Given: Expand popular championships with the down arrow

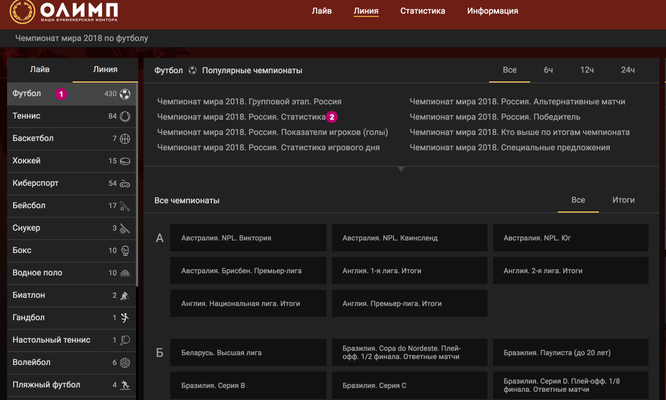Looking at the screenshot, I should (x=400, y=169).
